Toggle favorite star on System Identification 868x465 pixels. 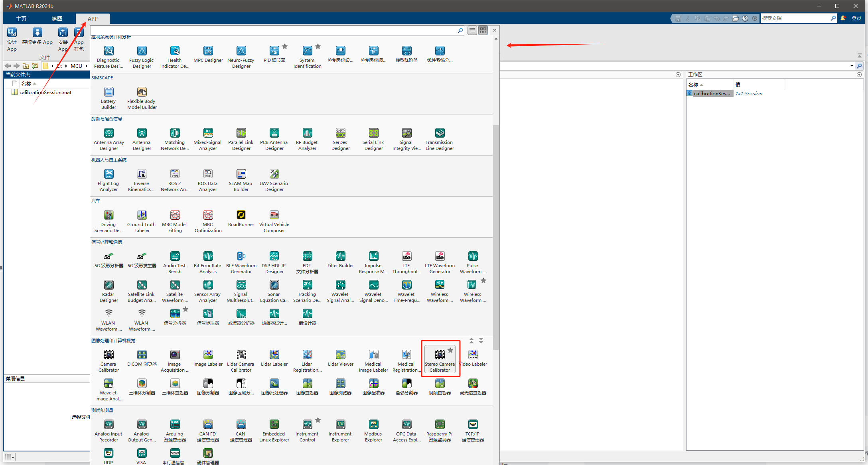tap(318, 46)
